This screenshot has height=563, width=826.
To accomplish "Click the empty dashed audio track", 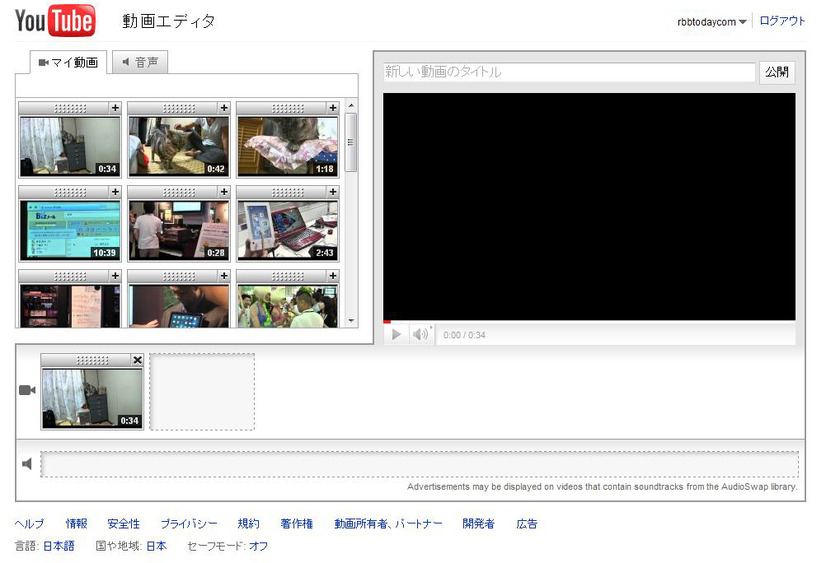I will [420, 464].
